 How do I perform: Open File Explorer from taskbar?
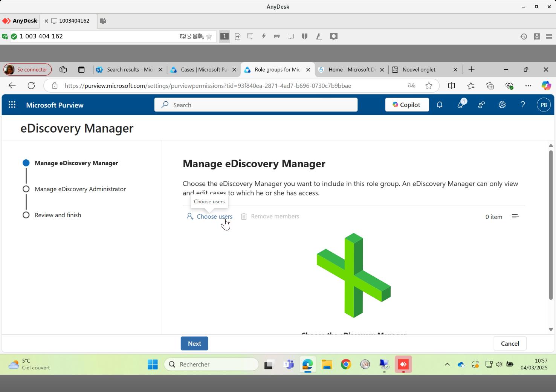[x=327, y=365]
